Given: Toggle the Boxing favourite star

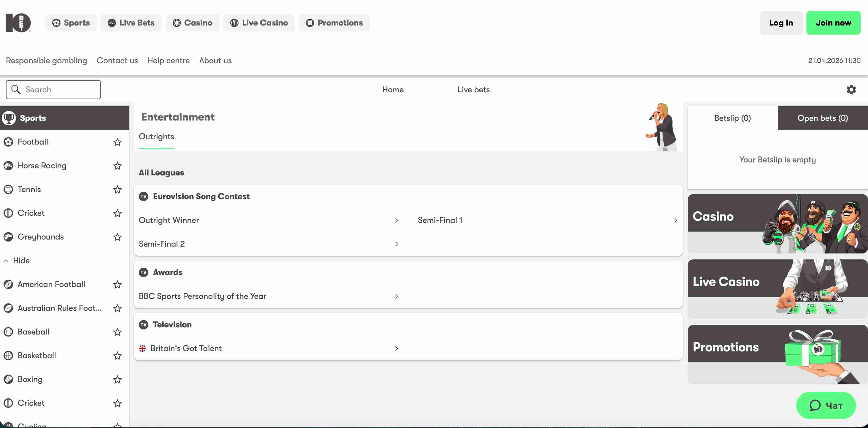Looking at the screenshot, I should [x=117, y=380].
